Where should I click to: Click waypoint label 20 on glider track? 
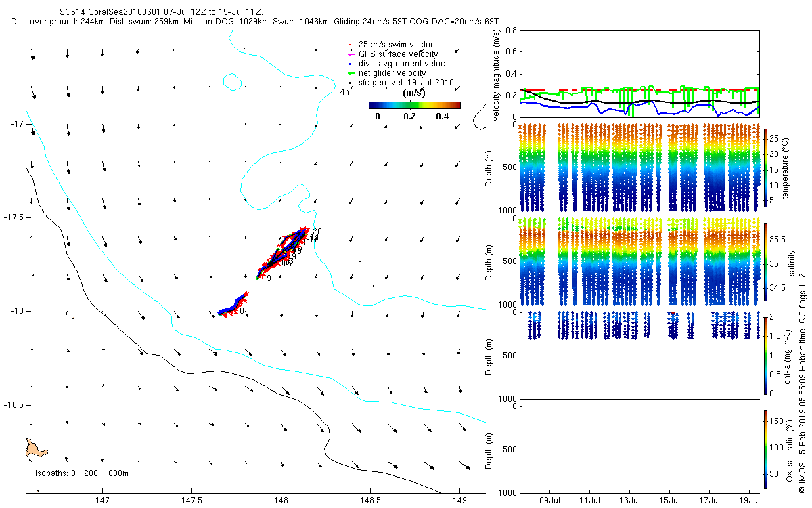(x=317, y=232)
